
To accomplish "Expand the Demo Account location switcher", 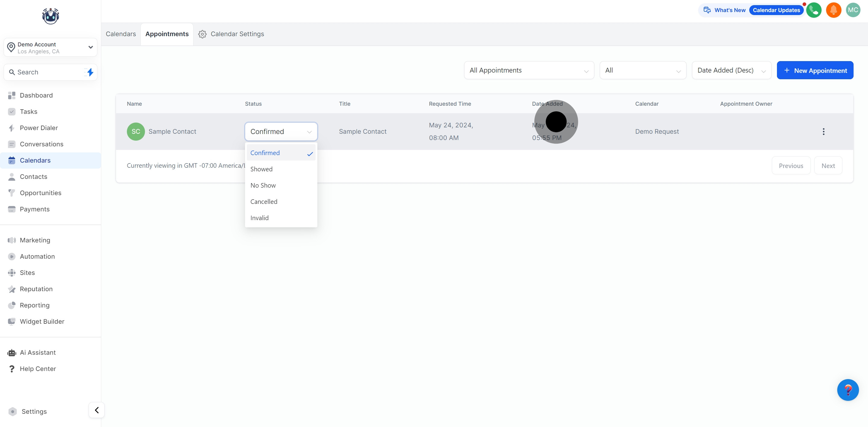I will 51,48.
